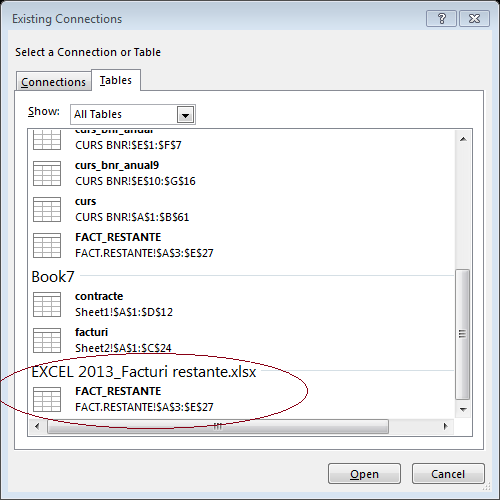Screen dimensions: 500x500
Task: Click the Open button
Action: point(364,474)
